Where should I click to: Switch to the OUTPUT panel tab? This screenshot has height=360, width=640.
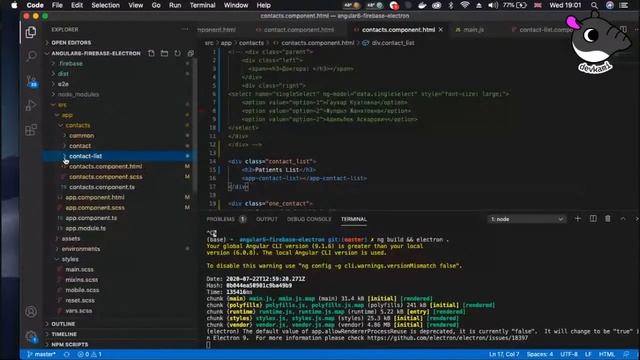pos(267,219)
